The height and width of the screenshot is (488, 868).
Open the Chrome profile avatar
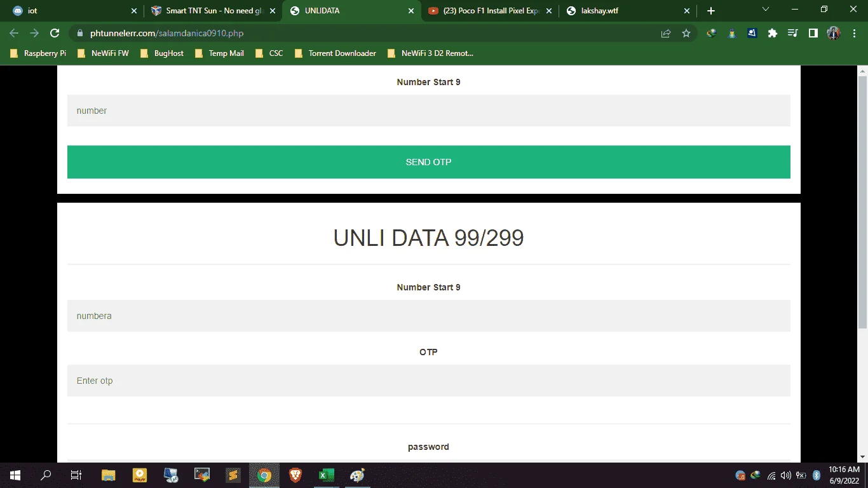pyautogui.click(x=834, y=34)
